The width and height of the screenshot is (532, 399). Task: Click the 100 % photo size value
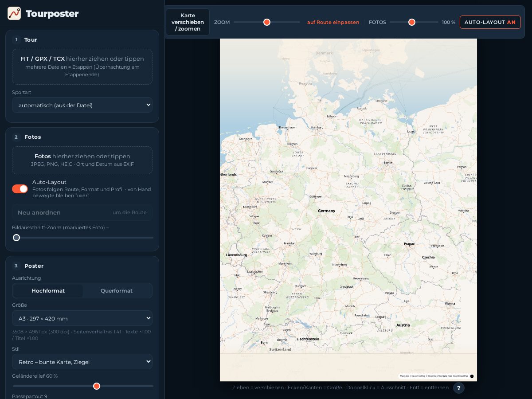tap(449, 22)
